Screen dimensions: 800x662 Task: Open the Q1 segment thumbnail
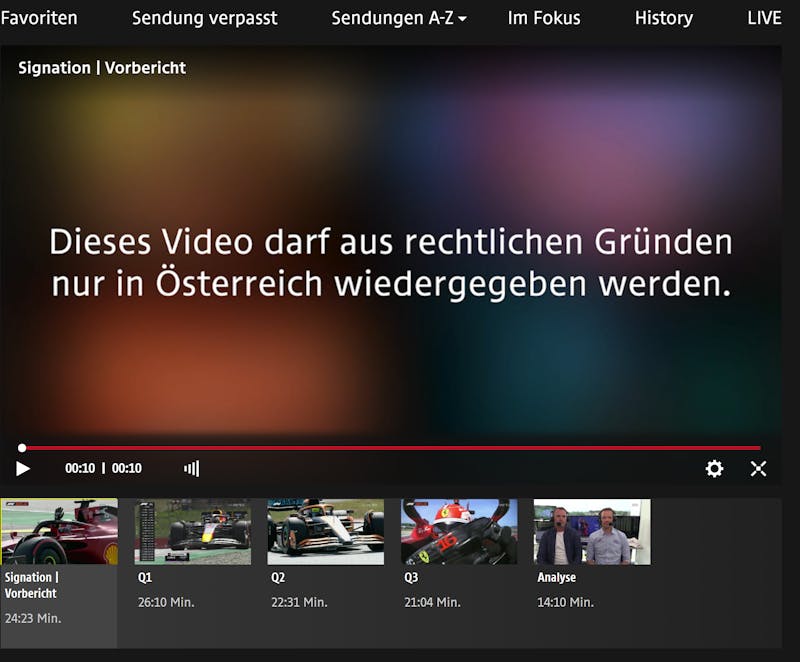(x=193, y=531)
